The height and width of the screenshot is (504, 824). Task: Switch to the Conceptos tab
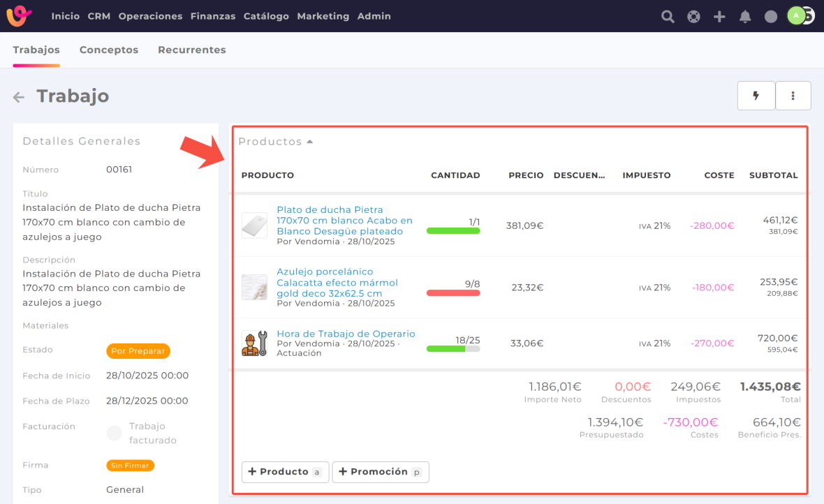[x=109, y=50]
